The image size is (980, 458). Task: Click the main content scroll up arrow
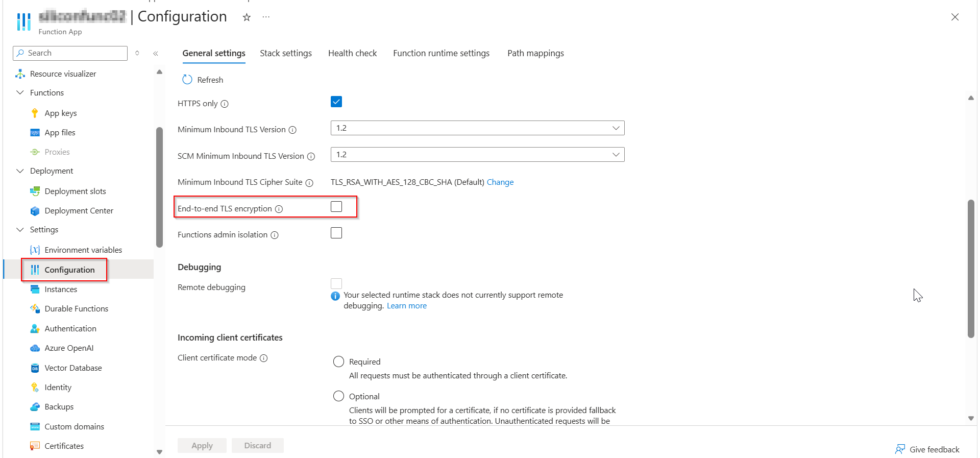[x=971, y=98]
